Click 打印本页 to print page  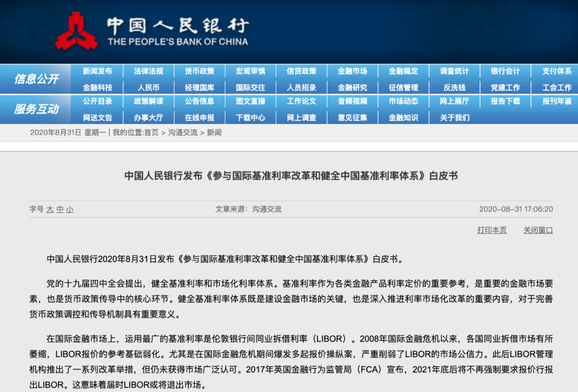(492, 230)
